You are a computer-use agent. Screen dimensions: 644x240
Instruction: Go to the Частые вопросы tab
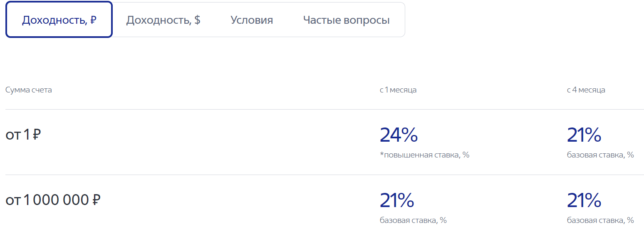[x=346, y=20]
